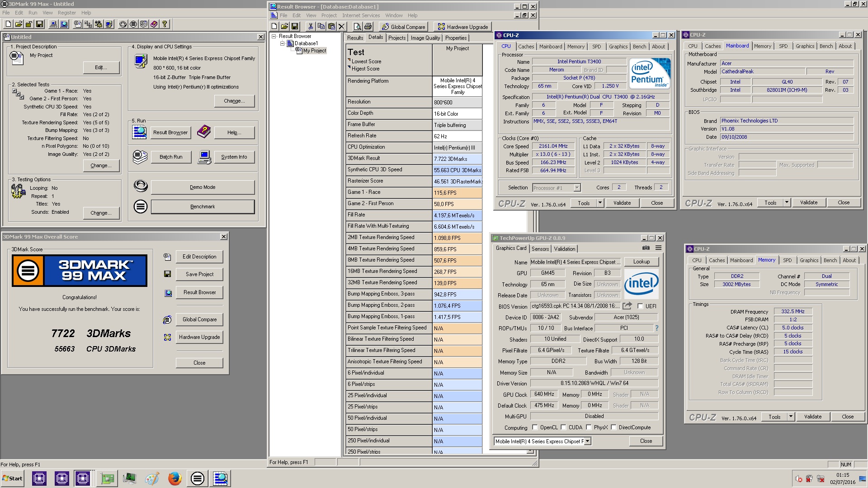Viewport: 868px width, 488px height.
Task: Open Caches tab in CPU-Z CPU window
Action: [x=526, y=47]
